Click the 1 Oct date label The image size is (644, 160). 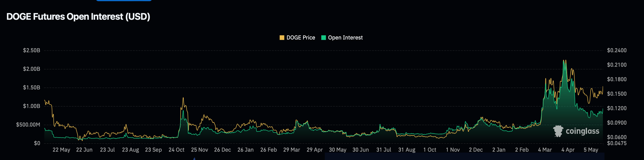[x=429, y=150]
